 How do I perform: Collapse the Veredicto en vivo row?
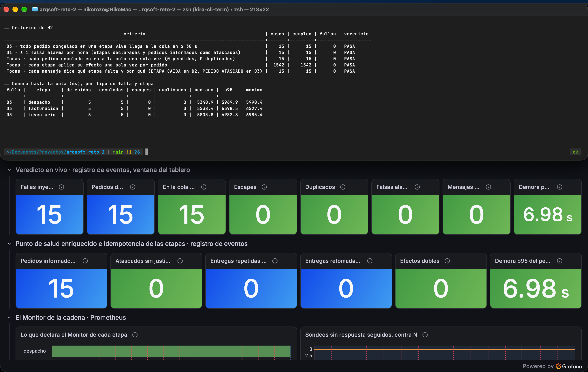pos(9,170)
